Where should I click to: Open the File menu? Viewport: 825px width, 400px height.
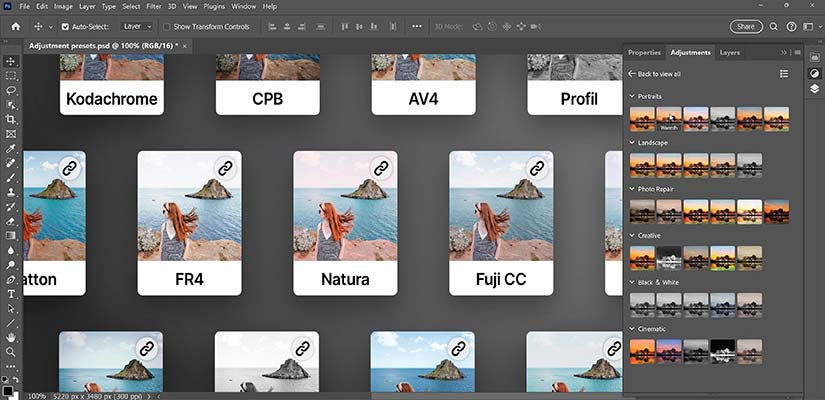coord(24,6)
